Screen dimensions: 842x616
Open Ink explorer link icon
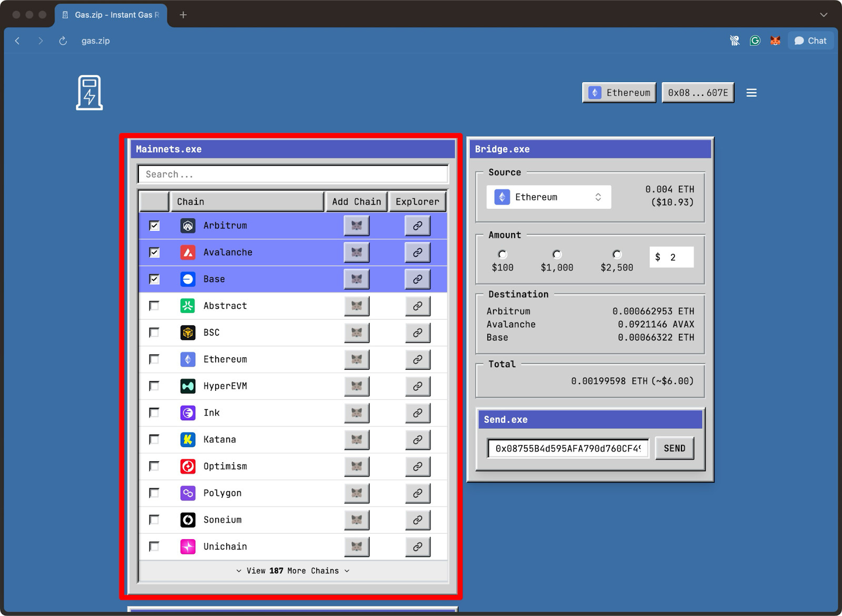pyautogui.click(x=418, y=413)
